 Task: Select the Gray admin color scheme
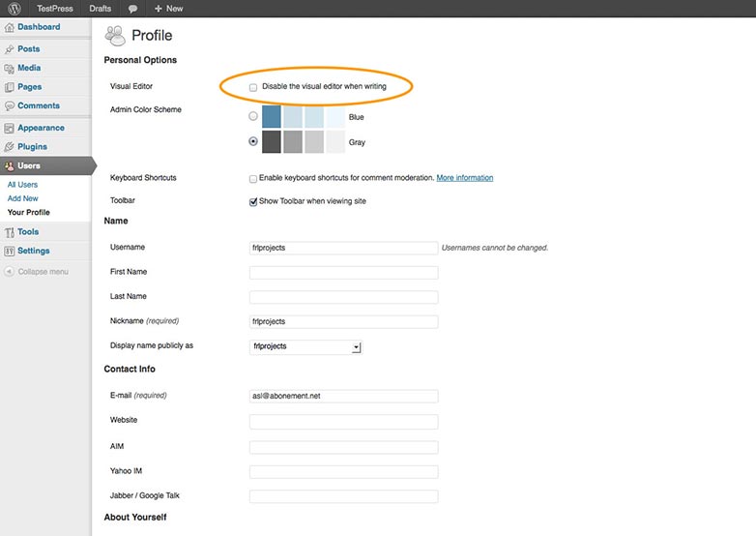(x=253, y=141)
